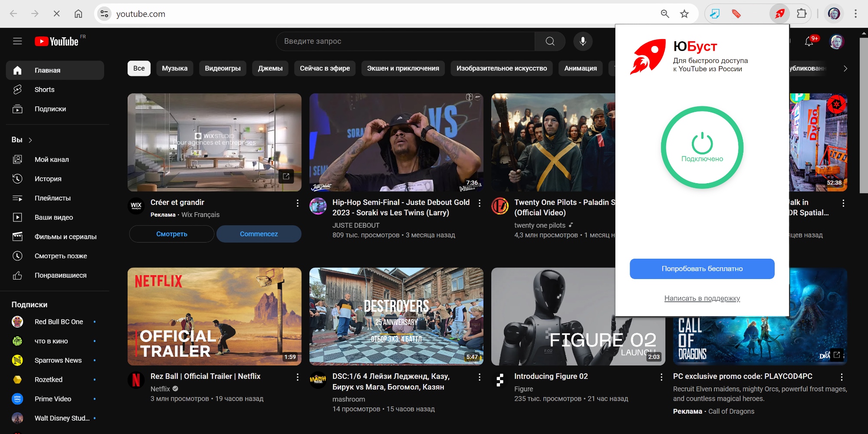The image size is (868, 434).
Task: Open Смотреть позже in the sidebar
Action: (55, 256)
